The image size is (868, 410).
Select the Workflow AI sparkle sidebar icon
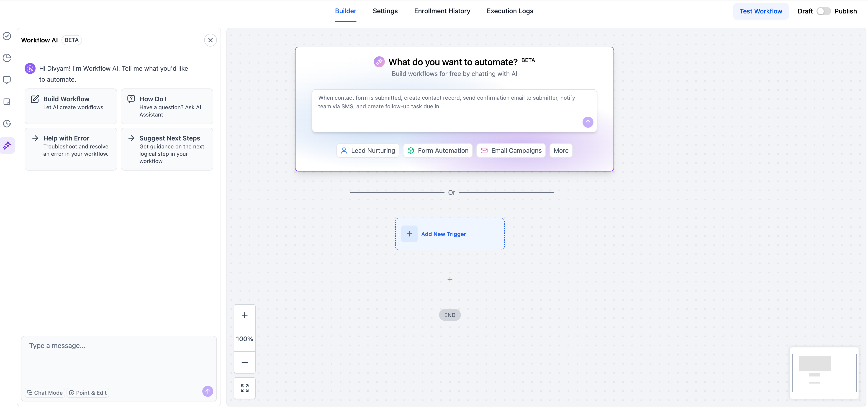[7, 146]
